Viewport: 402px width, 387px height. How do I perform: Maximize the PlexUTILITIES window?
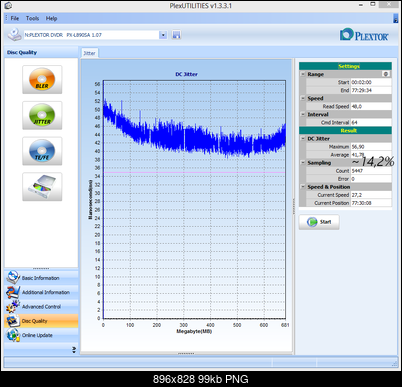pos(373,4)
